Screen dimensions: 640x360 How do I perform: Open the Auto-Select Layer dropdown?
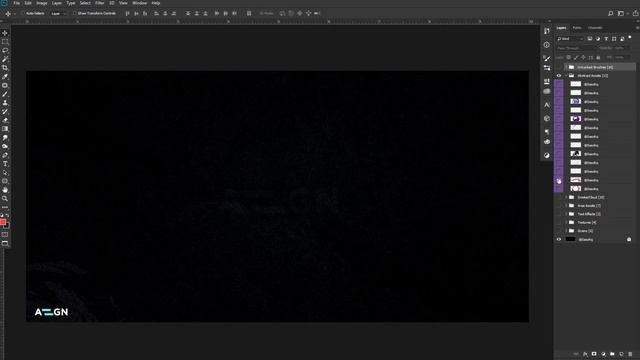58,13
